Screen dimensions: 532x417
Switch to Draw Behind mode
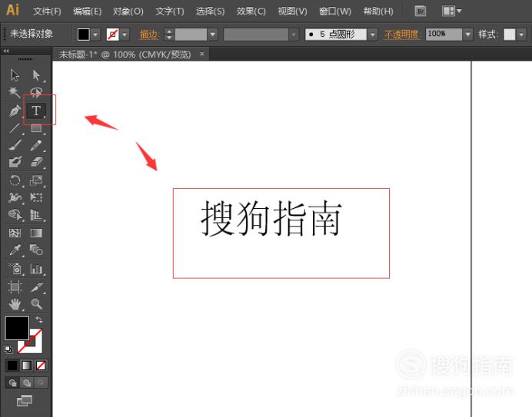click(26, 382)
